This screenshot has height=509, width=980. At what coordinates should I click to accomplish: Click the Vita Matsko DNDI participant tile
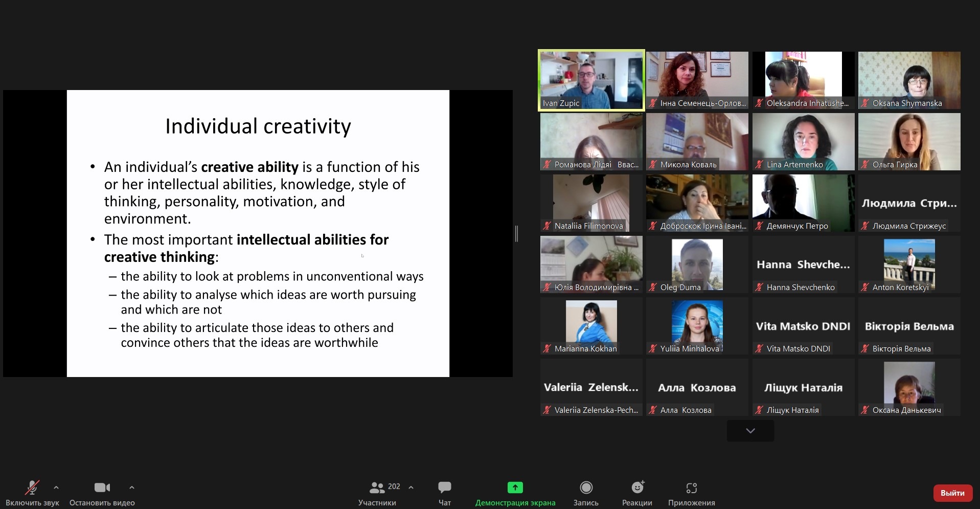click(803, 326)
